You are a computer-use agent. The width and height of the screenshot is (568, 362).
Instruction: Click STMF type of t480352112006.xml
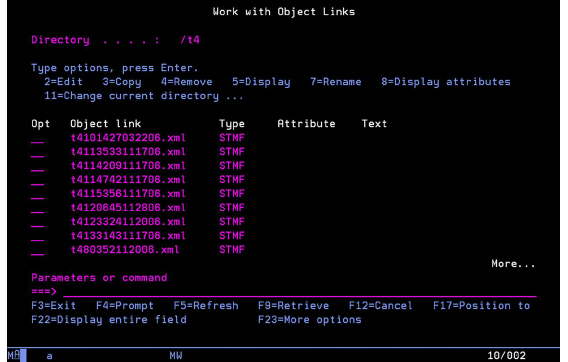[232, 250]
